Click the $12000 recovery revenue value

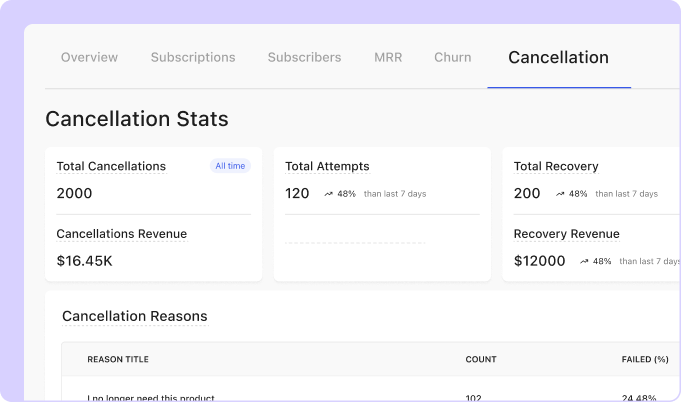[x=539, y=261]
